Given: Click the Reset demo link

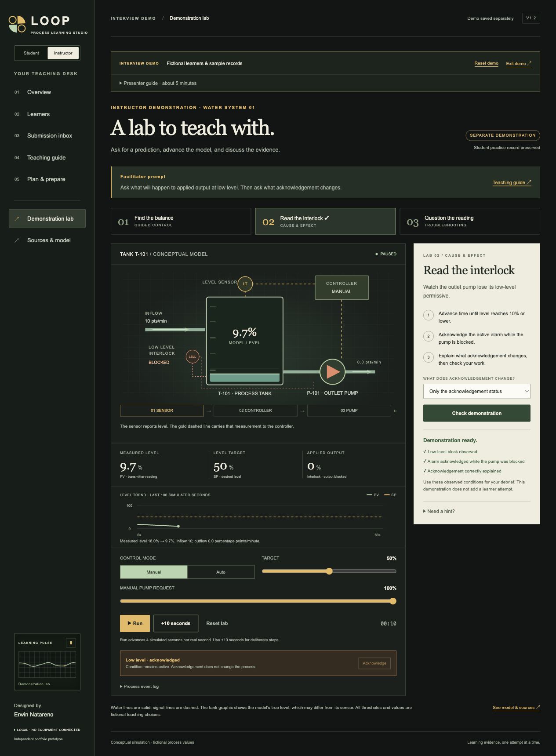Looking at the screenshot, I should coord(486,63).
